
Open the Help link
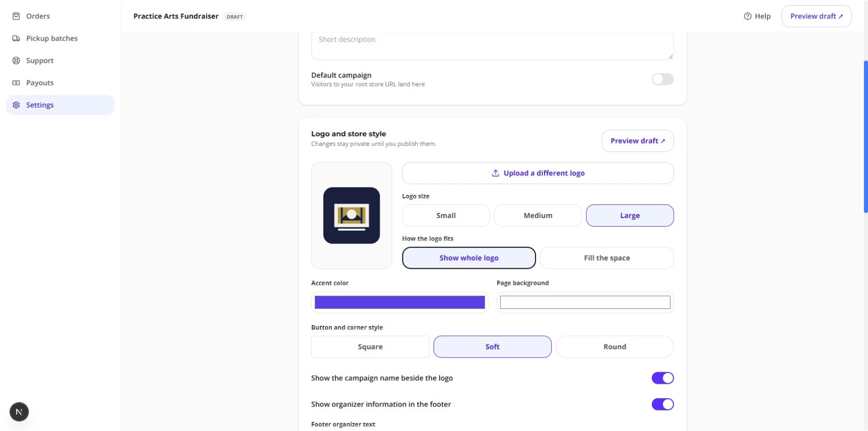(x=757, y=16)
